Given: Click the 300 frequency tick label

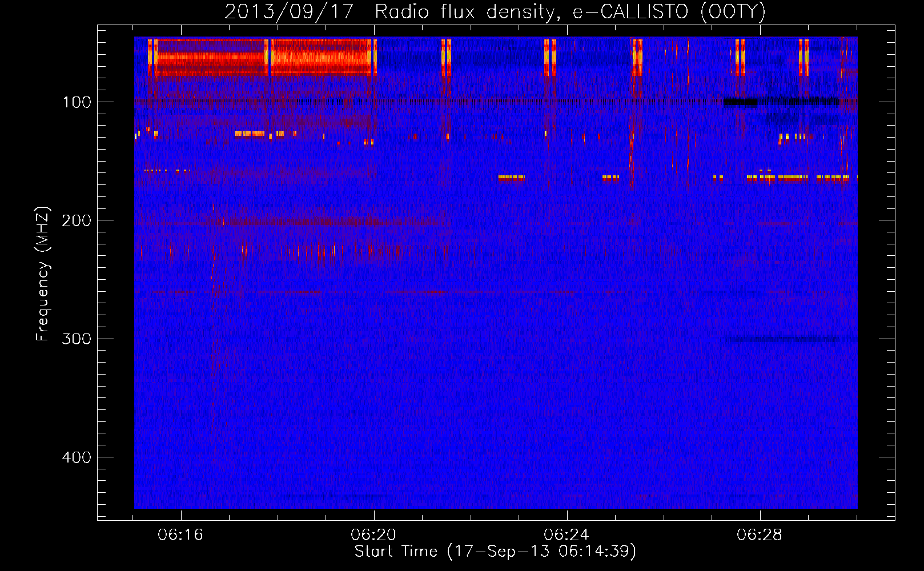Looking at the screenshot, I should 77,339.
